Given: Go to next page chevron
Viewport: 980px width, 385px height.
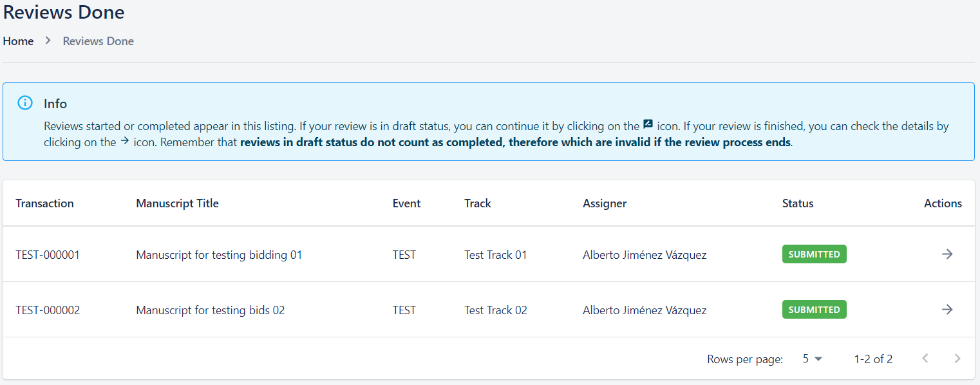Looking at the screenshot, I should [957, 359].
